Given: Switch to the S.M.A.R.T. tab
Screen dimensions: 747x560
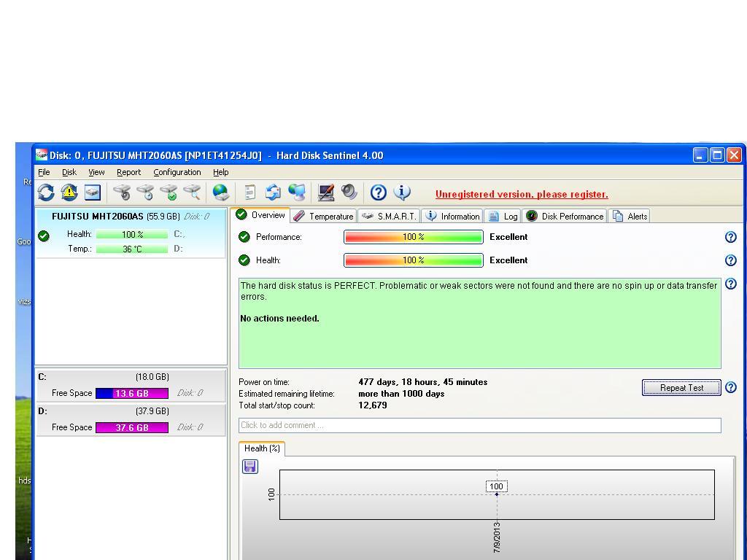Looking at the screenshot, I should tap(389, 216).
